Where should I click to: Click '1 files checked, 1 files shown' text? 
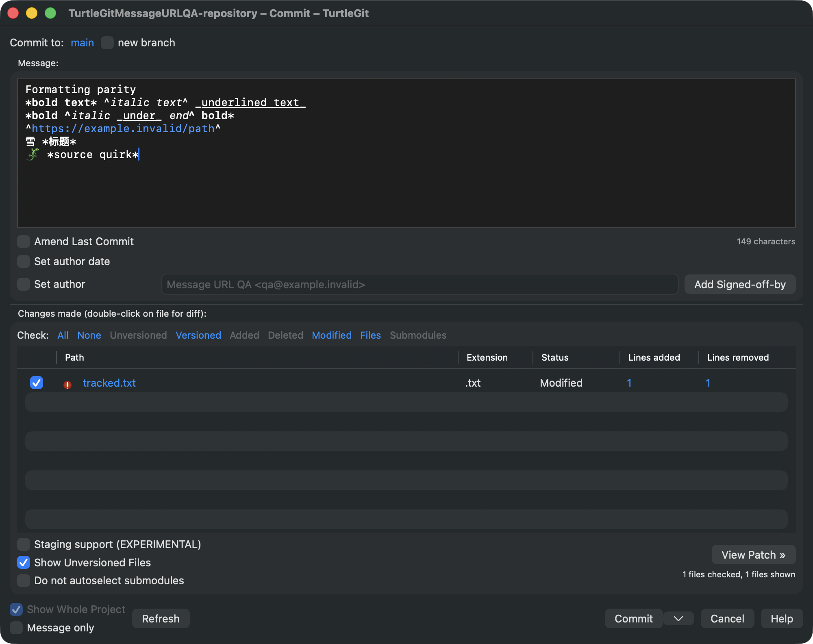tap(739, 574)
